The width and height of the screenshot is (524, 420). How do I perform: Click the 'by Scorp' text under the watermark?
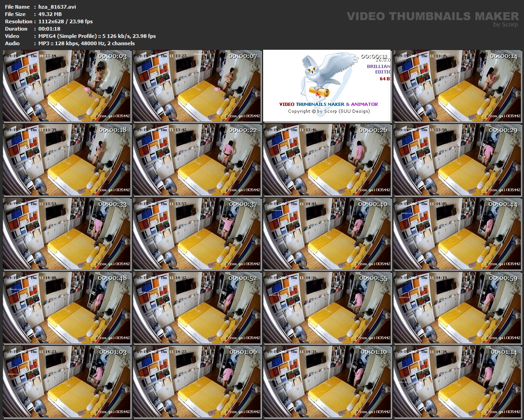(506, 25)
